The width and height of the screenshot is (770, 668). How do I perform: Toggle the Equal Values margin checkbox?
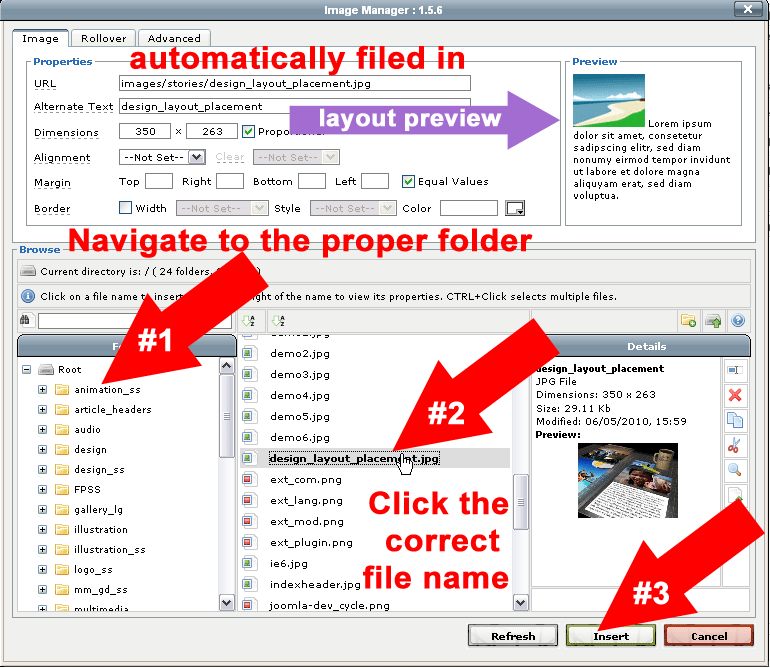tap(408, 182)
